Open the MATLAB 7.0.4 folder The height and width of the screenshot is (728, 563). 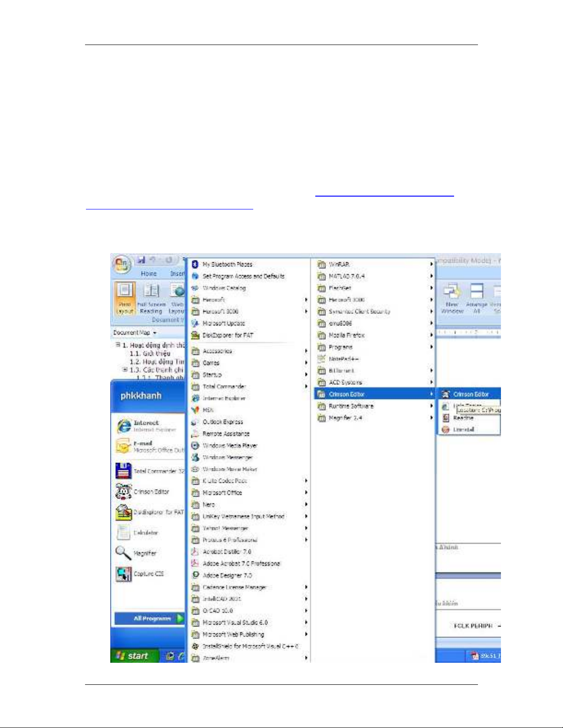(x=375, y=276)
